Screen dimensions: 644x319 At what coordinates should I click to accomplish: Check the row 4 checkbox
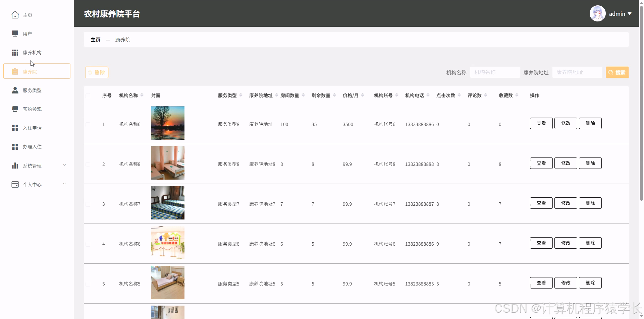88,244
